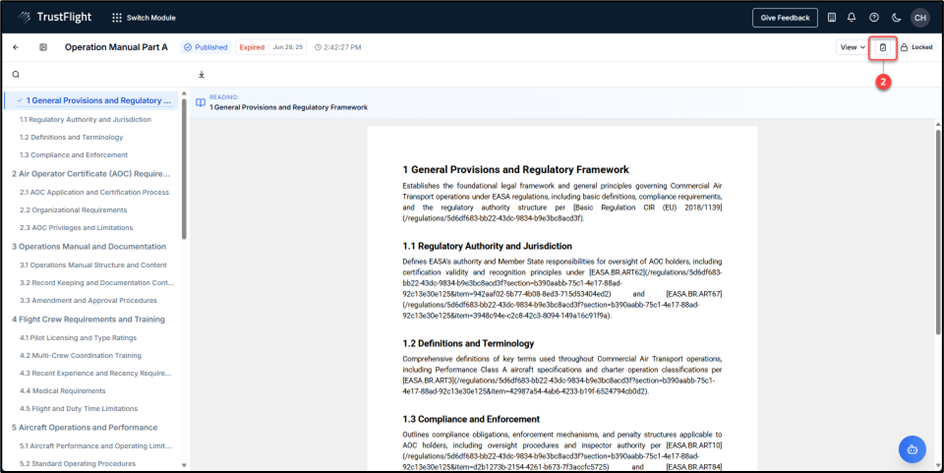Viewport: 944px width, 473px height.
Task: Click sidebar scroll down arrow
Action: click(x=184, y=465)
